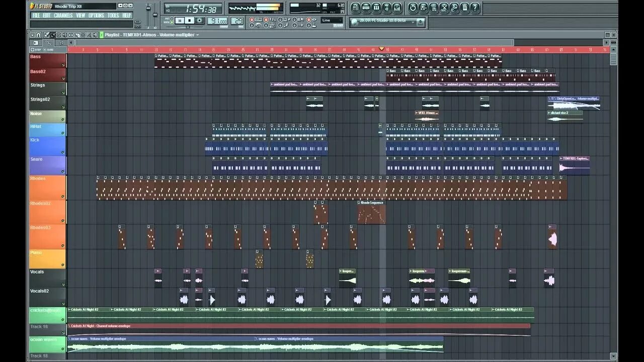Image resolution: width=644 pixels, height=362 pixels.
Task: Select the Select tool in the Playlist
Action: click(83, 35)
